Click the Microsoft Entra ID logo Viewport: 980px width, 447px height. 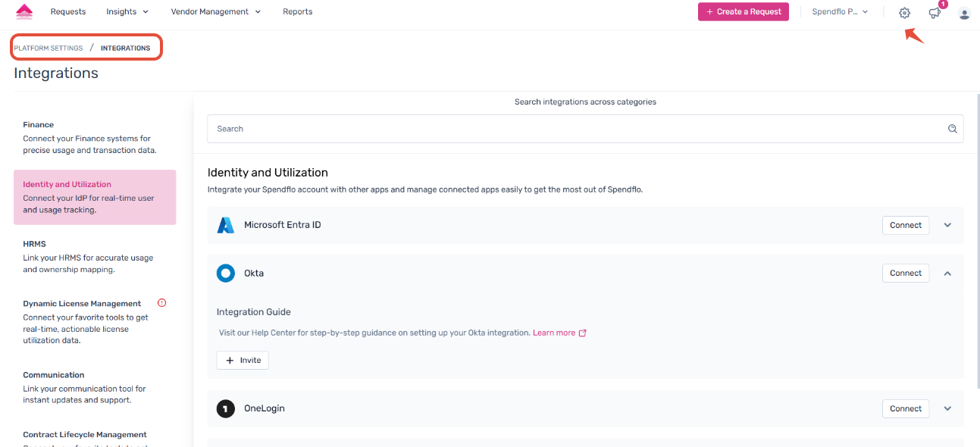tap(226, 225)
